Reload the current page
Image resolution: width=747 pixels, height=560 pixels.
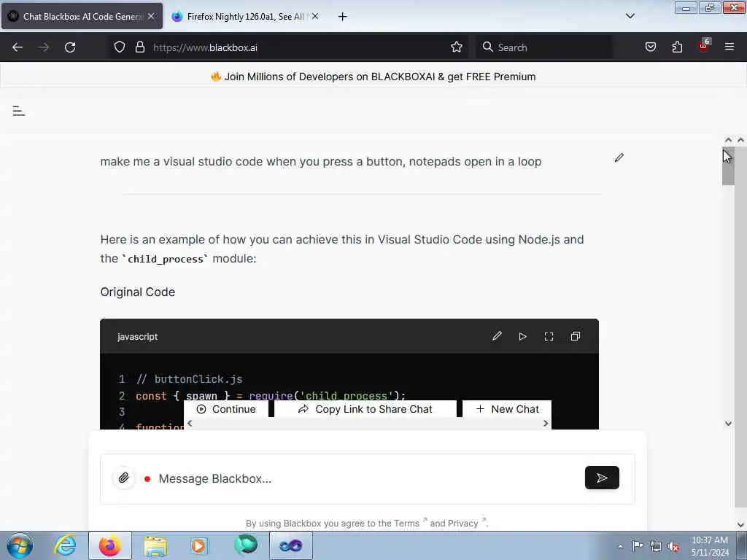pyautogui.click(x=70, y=47)
